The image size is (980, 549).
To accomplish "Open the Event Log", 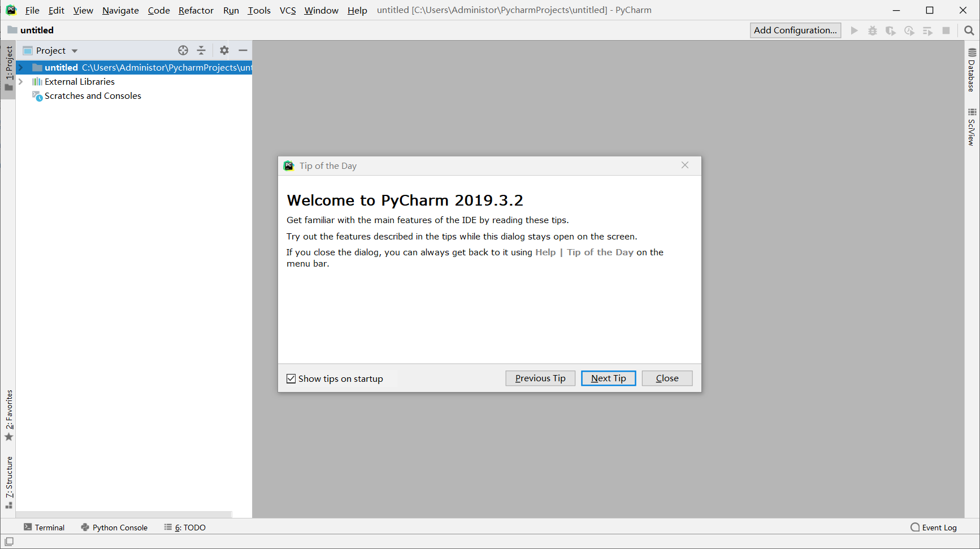I will click(x=934, y=528).
